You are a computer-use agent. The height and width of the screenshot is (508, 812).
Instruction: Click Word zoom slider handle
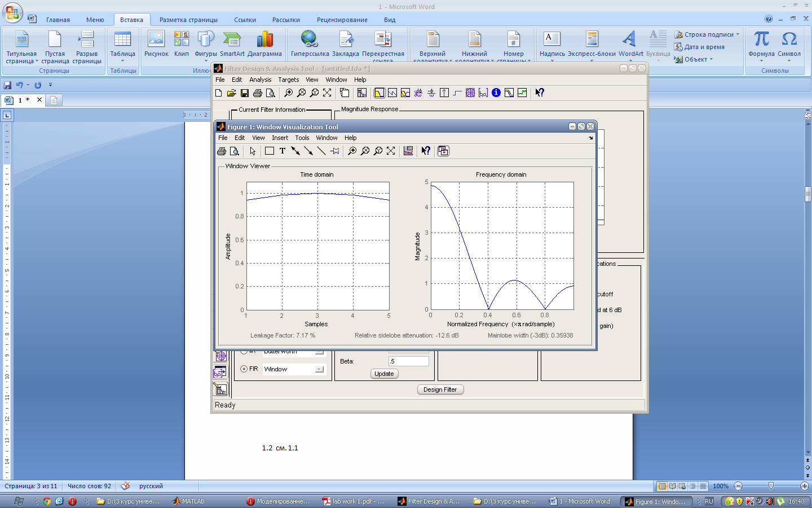tap(771, 486)
